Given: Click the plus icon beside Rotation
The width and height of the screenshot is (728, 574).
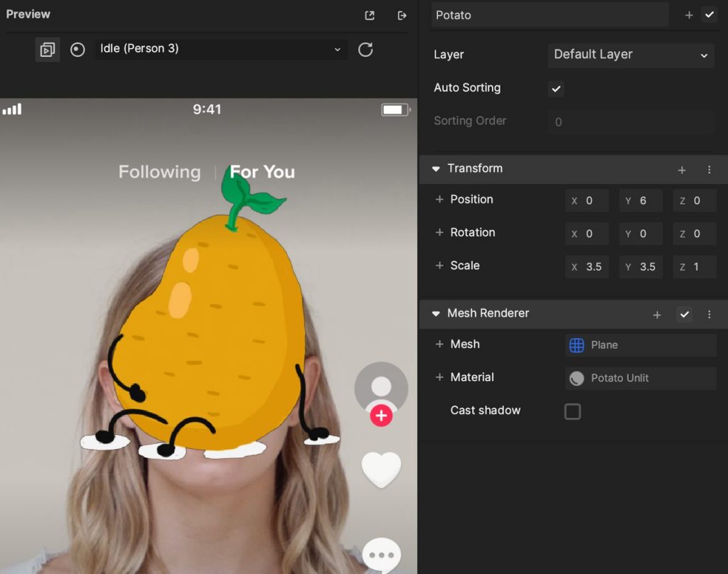Looking at the screenshot, I should click(439, 232).
